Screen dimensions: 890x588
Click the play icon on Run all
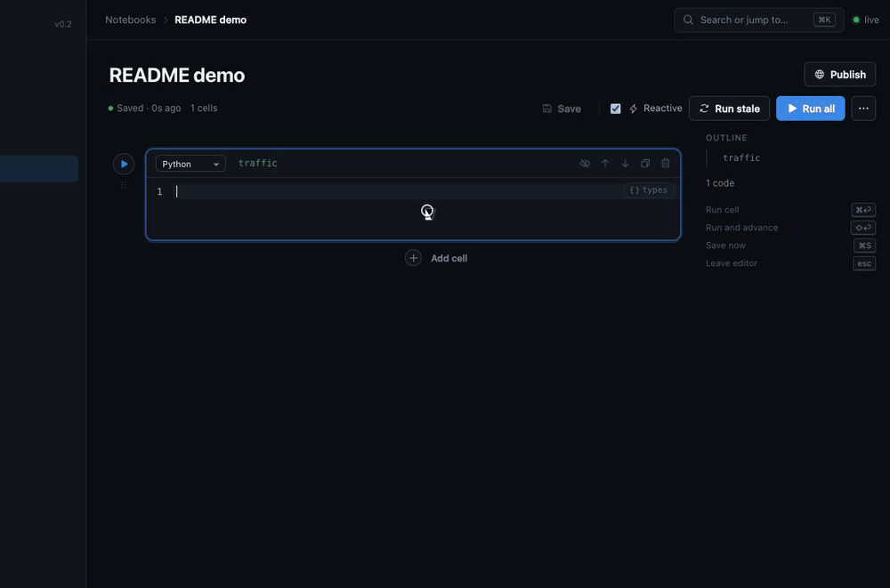click(x=792, y=109)
